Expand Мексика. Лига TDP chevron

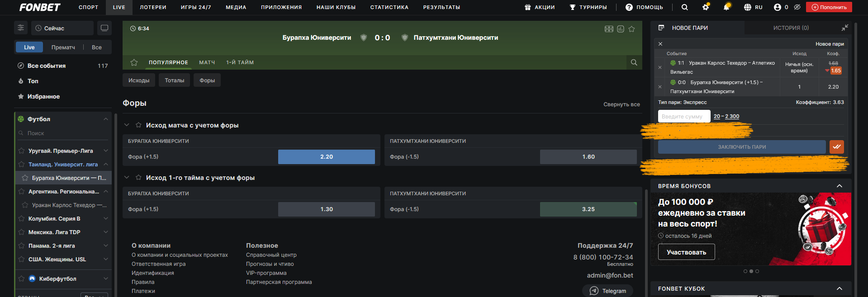(x=105, y=232)
